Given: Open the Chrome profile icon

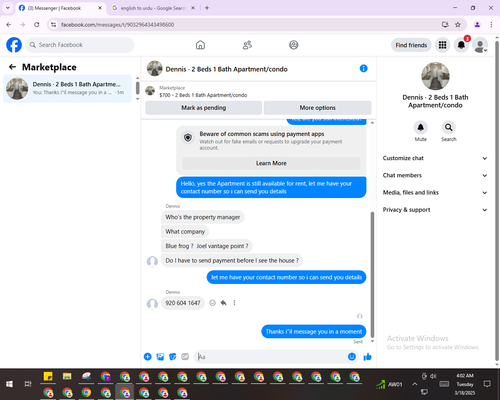Looking at the screenshot, I should click(x=477, y=25).
